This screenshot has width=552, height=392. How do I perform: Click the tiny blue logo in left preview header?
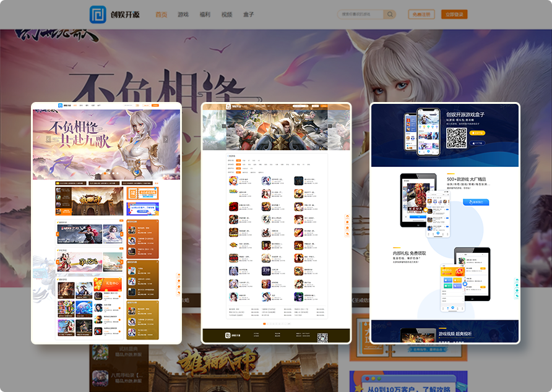coord(60,105)
